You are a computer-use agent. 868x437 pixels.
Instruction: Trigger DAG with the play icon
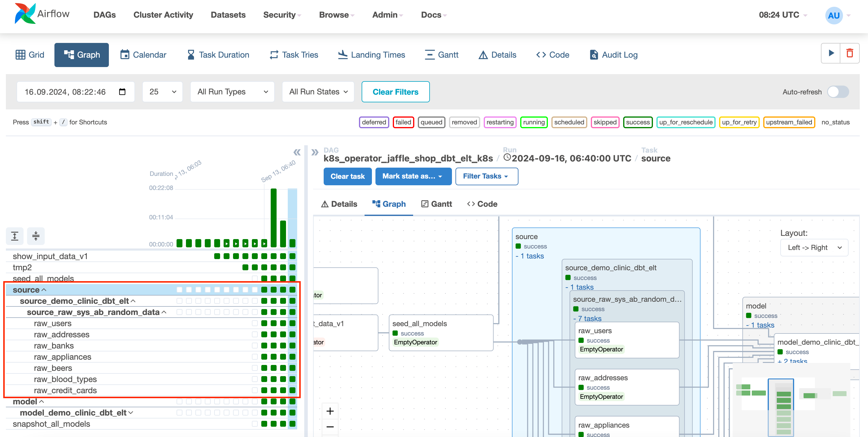[831, 53]
